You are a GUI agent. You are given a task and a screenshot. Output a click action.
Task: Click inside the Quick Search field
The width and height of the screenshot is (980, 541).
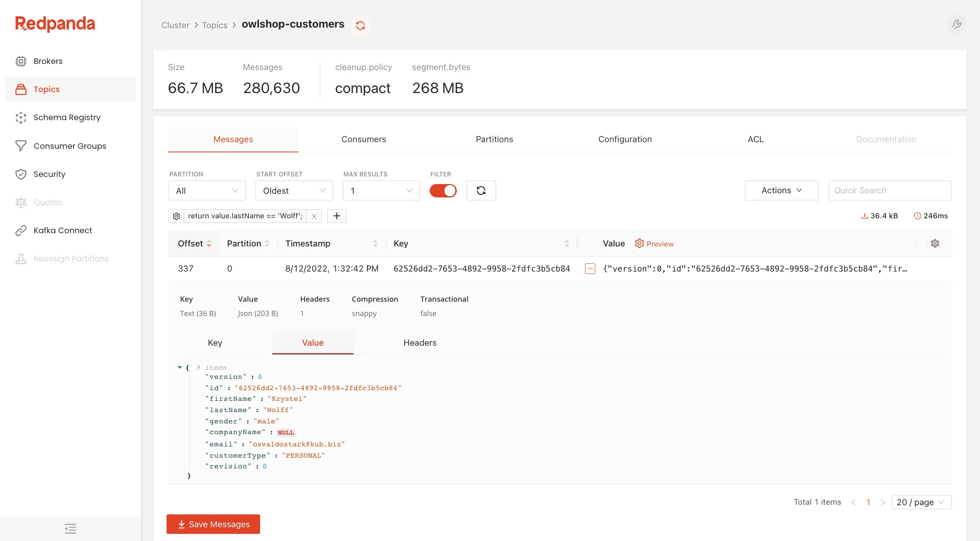click(889, 190)
